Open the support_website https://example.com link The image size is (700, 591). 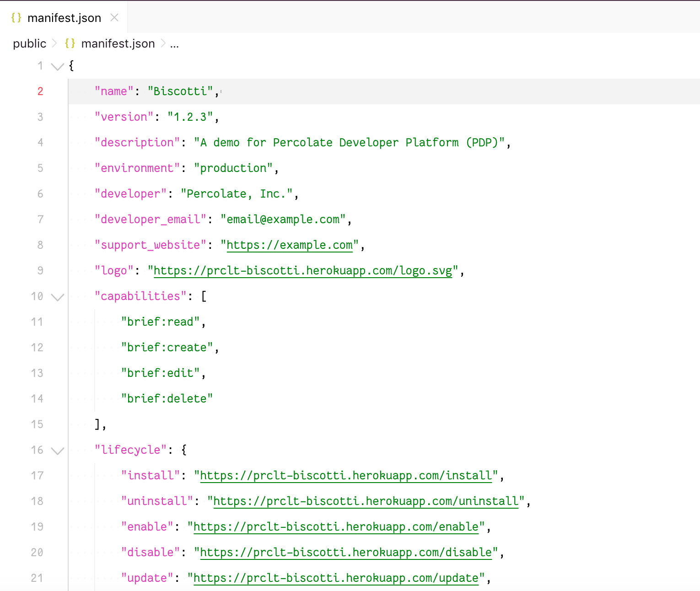pyautogui.click(x=290, y=245)
